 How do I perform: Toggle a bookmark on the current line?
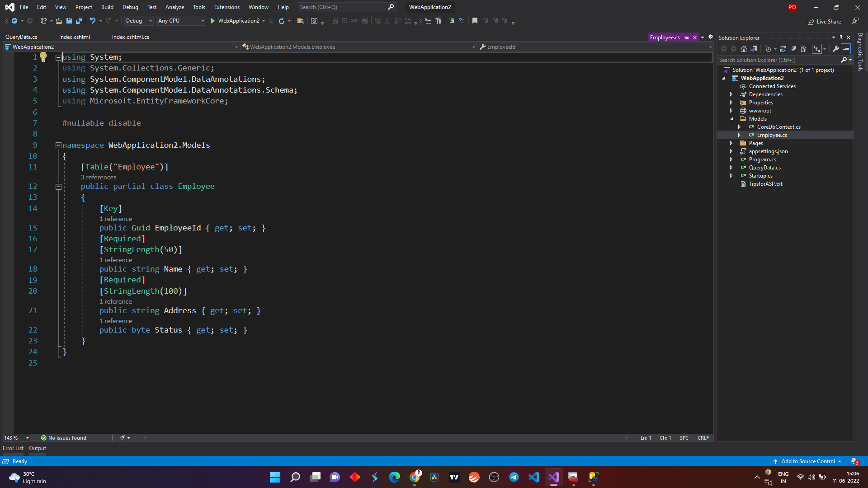(475, 21)
